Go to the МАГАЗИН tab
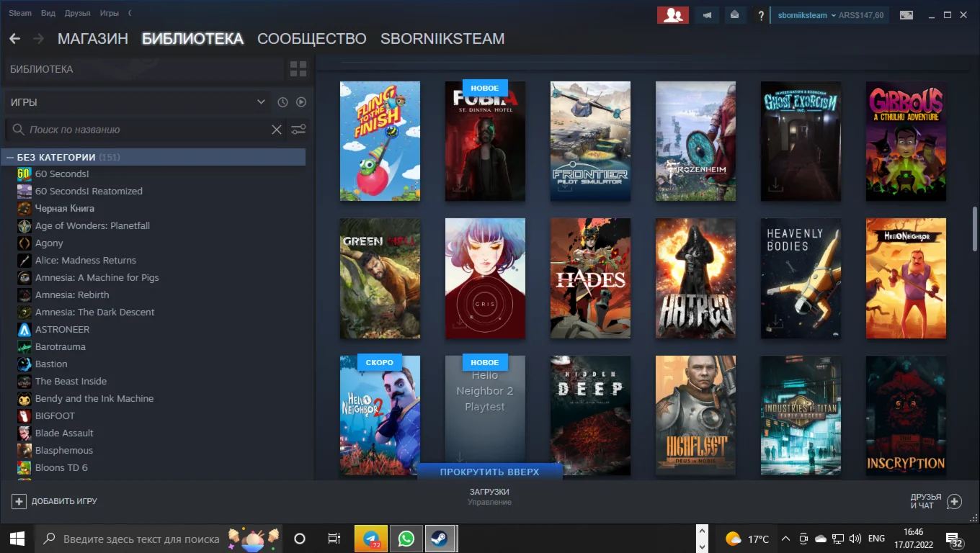 coord(93,39)
